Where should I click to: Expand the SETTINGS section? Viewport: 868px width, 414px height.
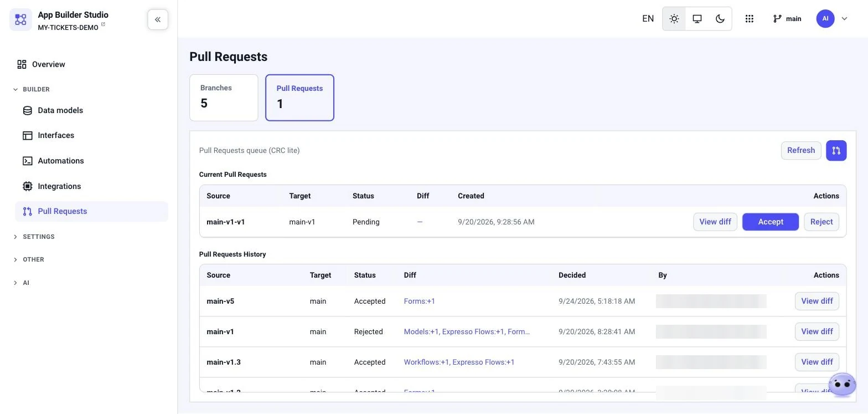tap(34, 237)
